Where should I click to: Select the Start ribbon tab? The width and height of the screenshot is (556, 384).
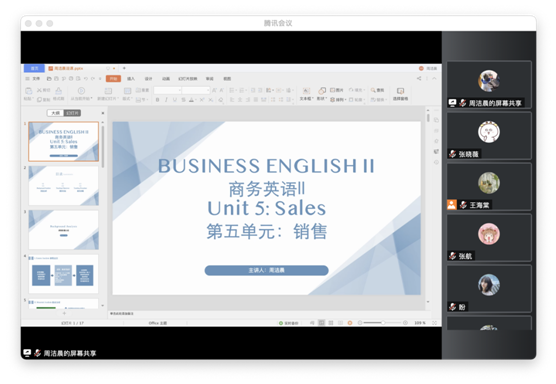tap(113, 78)
